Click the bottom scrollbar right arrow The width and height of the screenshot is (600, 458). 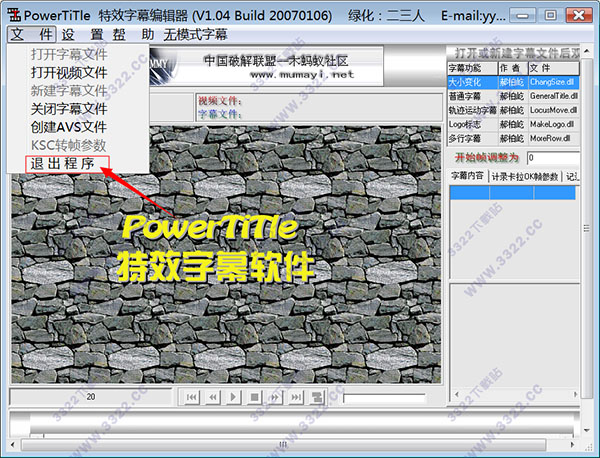coord(572,445)
